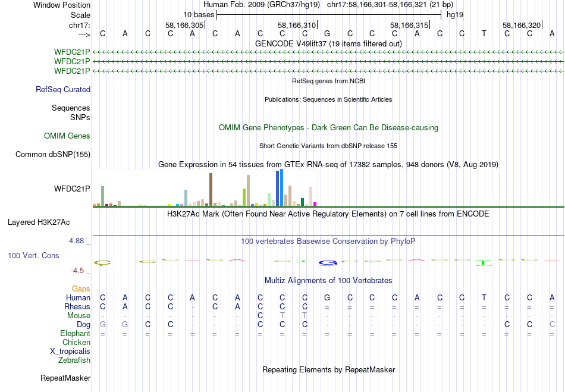Click the -4.5 conservation lower limit value
Image resolution: width=565 pixels, height=392 pixels.
tap(77, 271)
